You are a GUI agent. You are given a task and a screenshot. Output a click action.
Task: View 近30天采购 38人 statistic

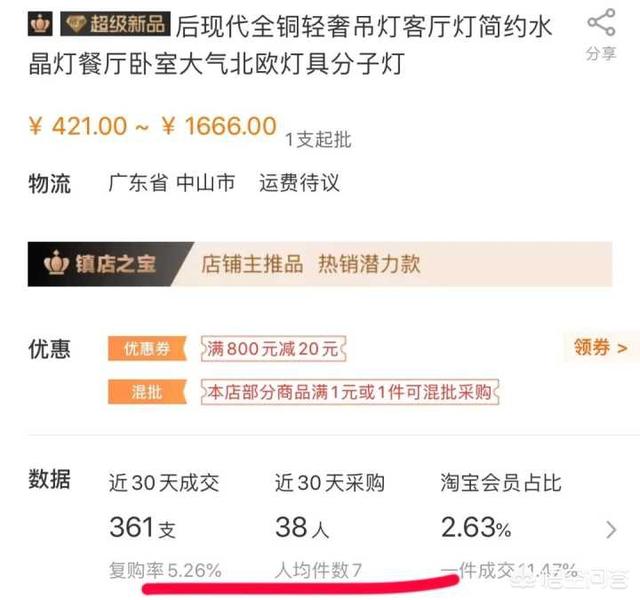[x=330, y=506]
